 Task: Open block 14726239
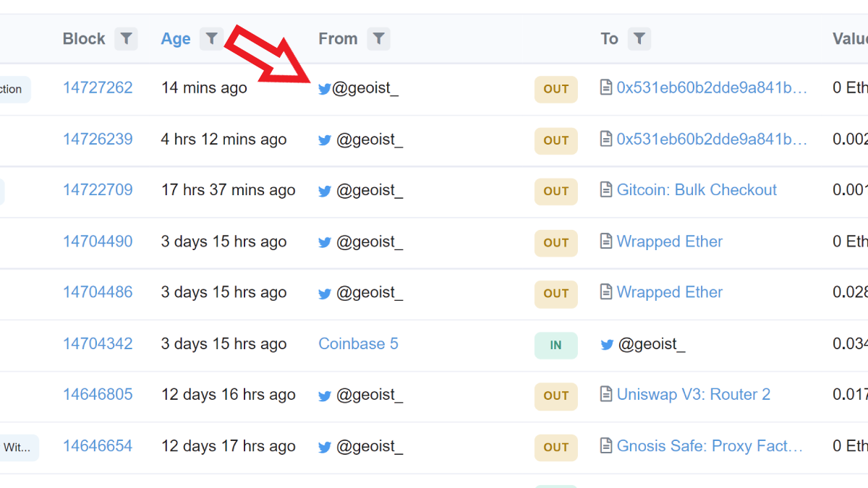click(98, 140)
